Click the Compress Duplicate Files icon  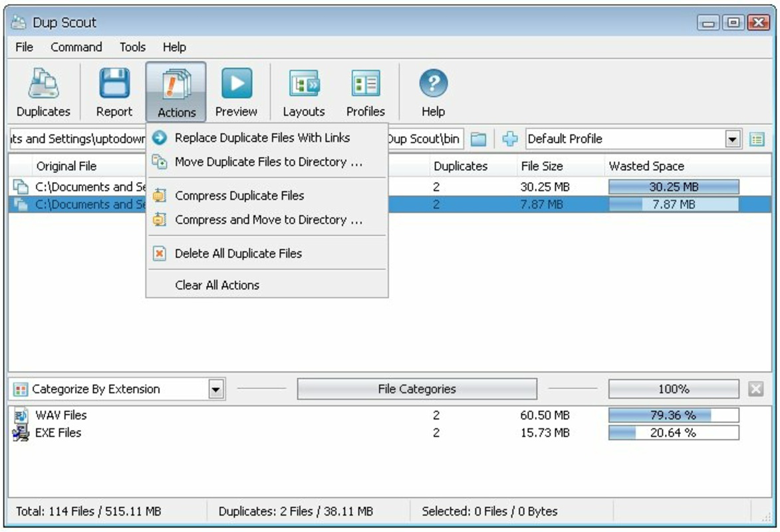tap(160, 195)
